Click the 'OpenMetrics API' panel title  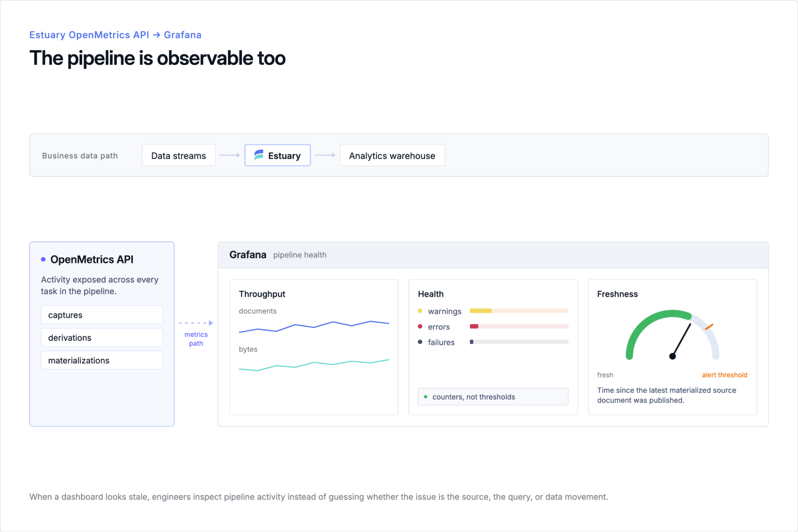click(x=92, y=259)
